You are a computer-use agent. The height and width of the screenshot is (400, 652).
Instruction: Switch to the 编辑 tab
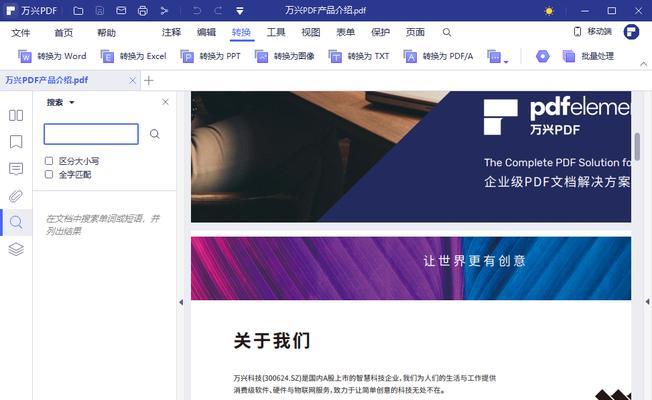(x=206, y=32)
